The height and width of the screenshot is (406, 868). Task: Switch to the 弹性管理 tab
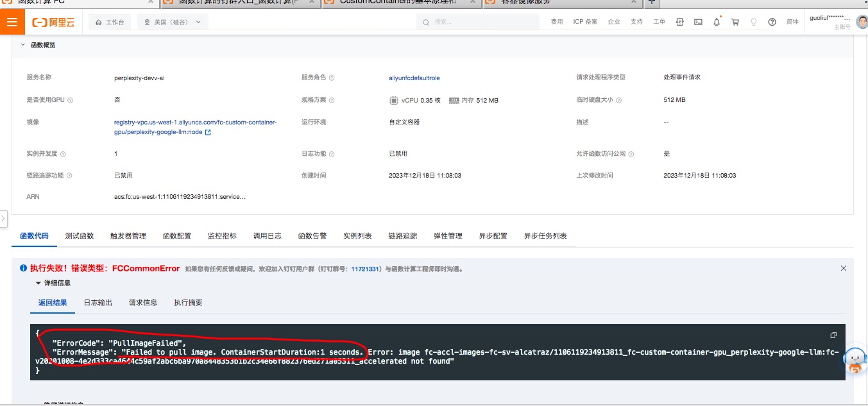pyautogui.click(x=448, y=236)
